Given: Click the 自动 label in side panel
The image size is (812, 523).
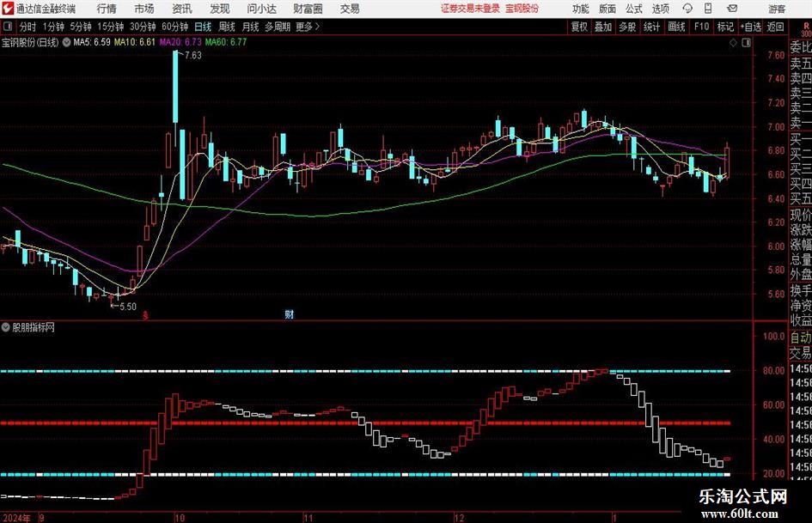Looking at the screenshot, I should [x=800, y=338].
